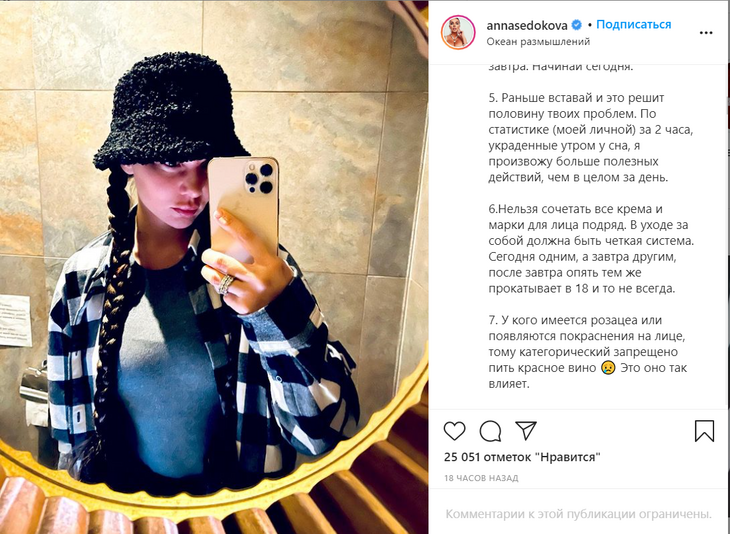Click the gold phone shown in photo

243,205
